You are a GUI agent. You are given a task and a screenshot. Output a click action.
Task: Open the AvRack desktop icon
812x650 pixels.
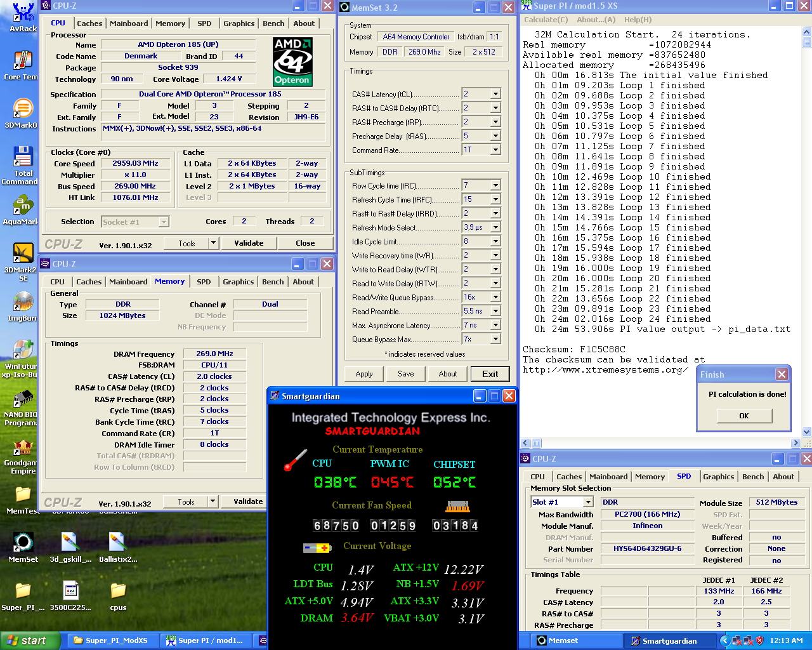click(23, 17)
